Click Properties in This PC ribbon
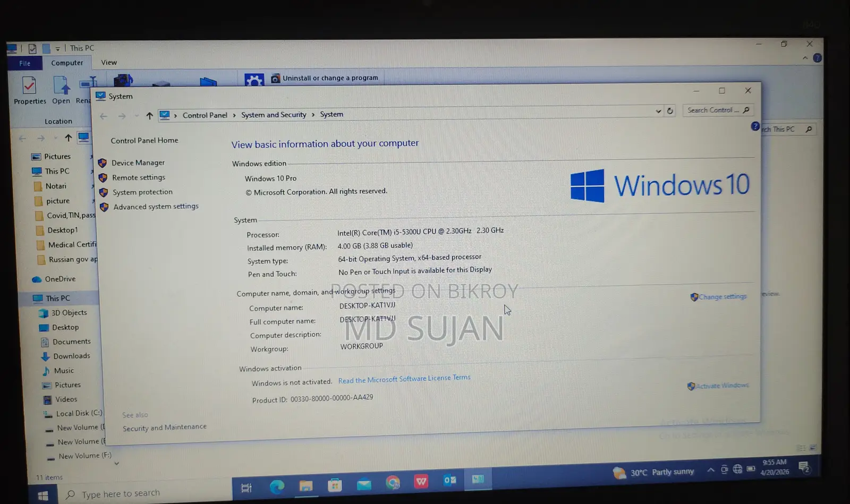Screen dimensions: 850x504 click(x=30, y=90)
